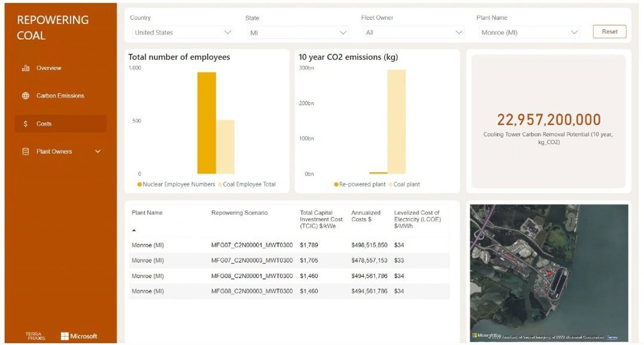Open the Plant Name dropdown
The width and height of the screenshot is (644, 345).
529,33
